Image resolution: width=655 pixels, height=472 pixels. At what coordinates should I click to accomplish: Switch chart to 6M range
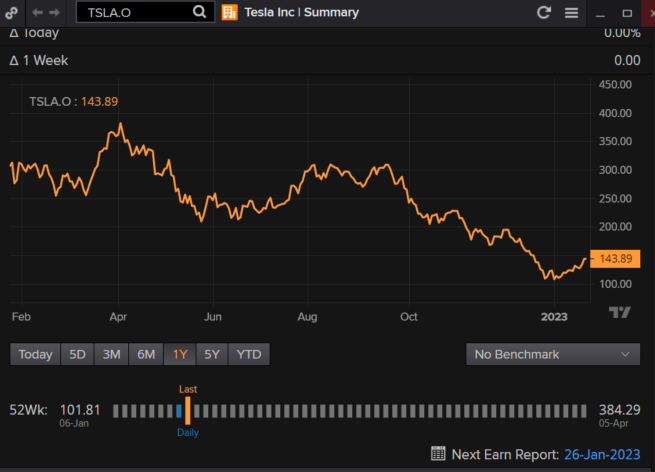(x=146, y=354)
